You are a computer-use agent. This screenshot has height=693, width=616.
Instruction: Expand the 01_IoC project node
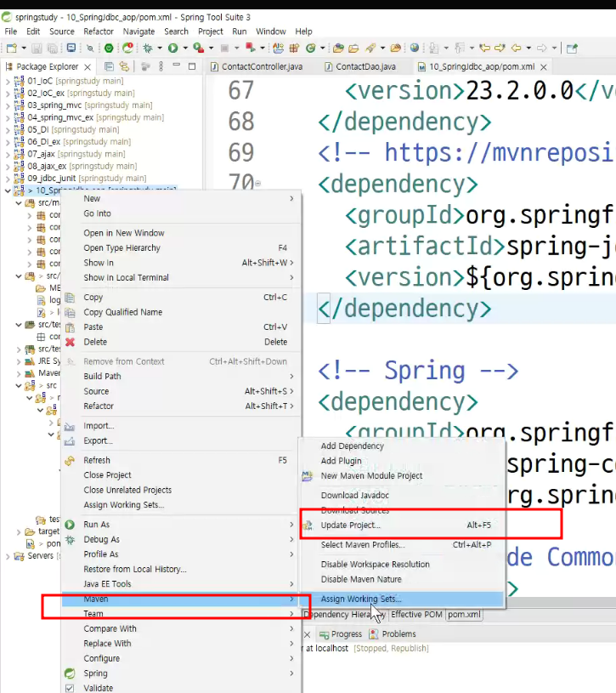8,82
